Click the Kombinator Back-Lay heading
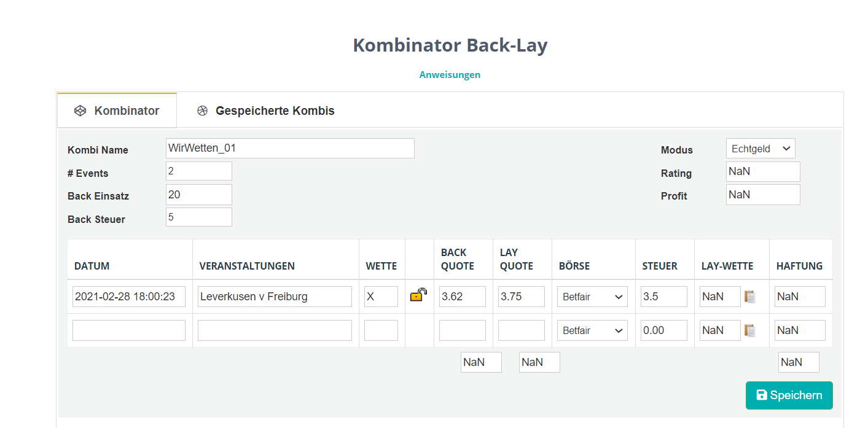 tap(450, 45)
